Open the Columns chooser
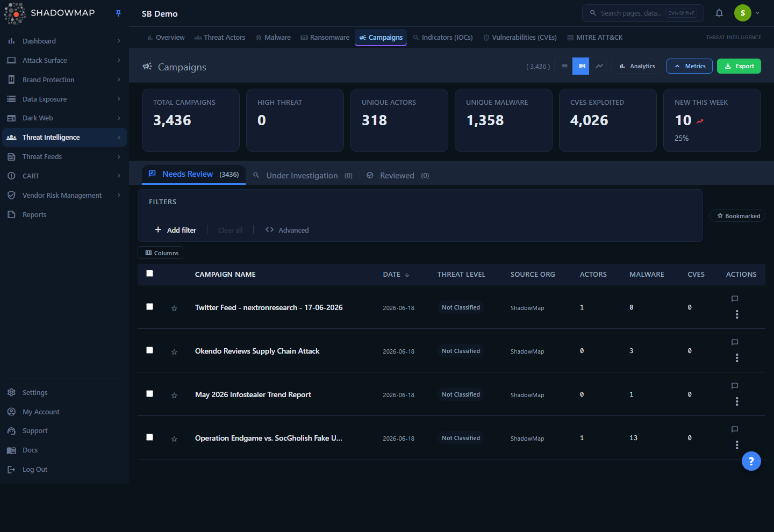 (161, 253)
